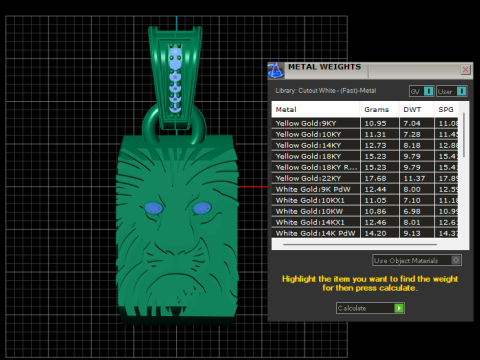Select the White Gold:9K PdW row
The width and height of the screenshot is (480, 360).
click(x=365, y=189)
